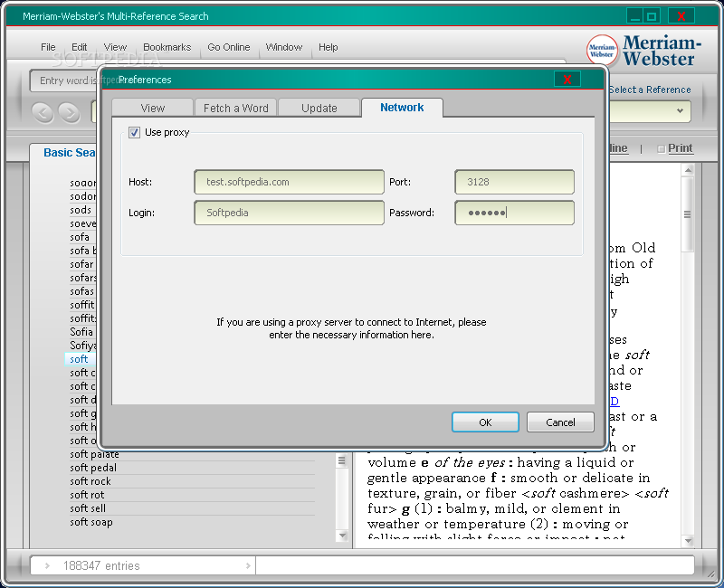Click the arrow before 188347 entries
The image size is (724, 588).
click(47, 566)
